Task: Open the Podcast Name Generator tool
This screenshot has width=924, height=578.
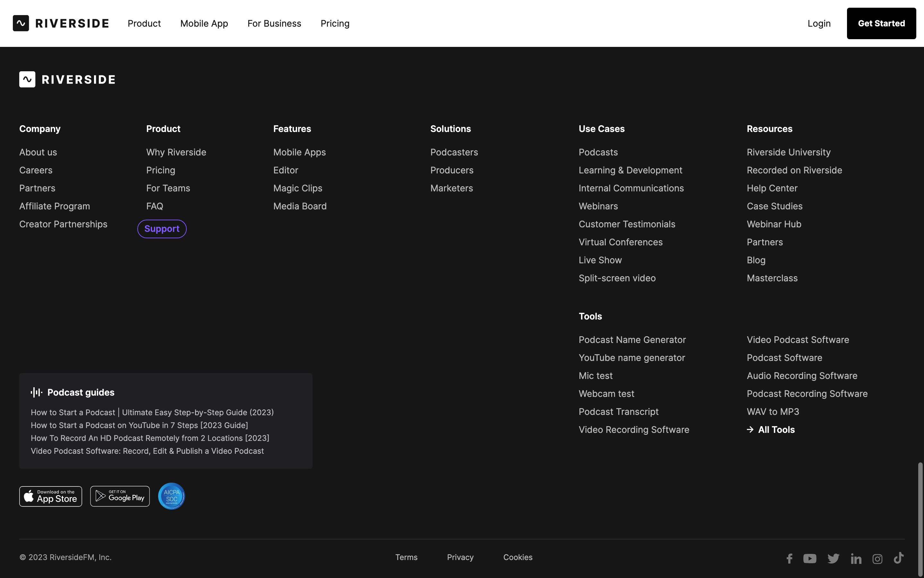Action: pyautogui.click(x=632, y=339)
